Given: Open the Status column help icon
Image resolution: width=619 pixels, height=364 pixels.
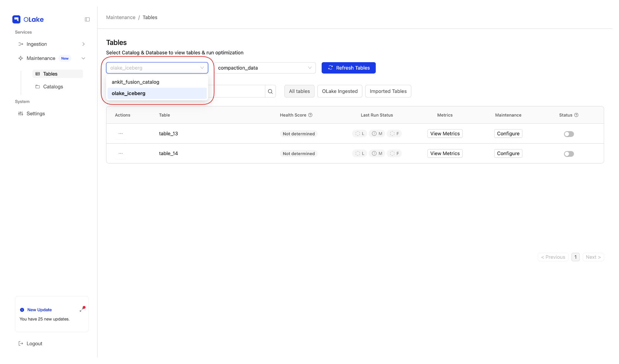Looking at the screenshot, I should [x=576, y=115].
